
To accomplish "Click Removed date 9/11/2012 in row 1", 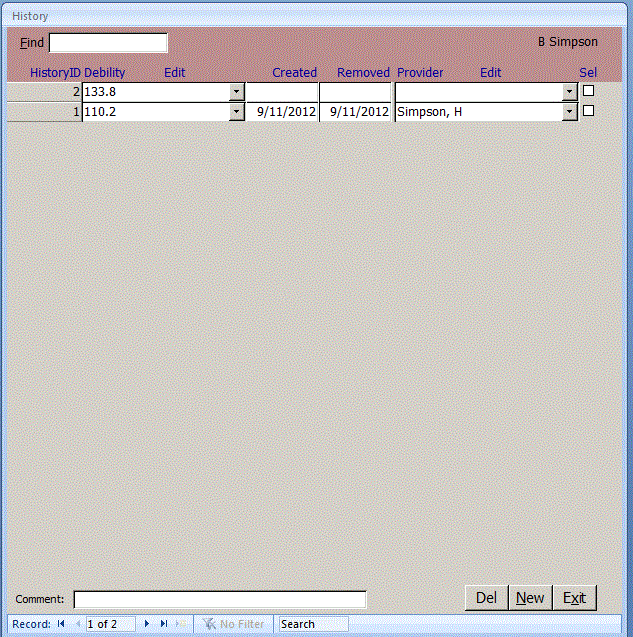I will coord(355,112).
